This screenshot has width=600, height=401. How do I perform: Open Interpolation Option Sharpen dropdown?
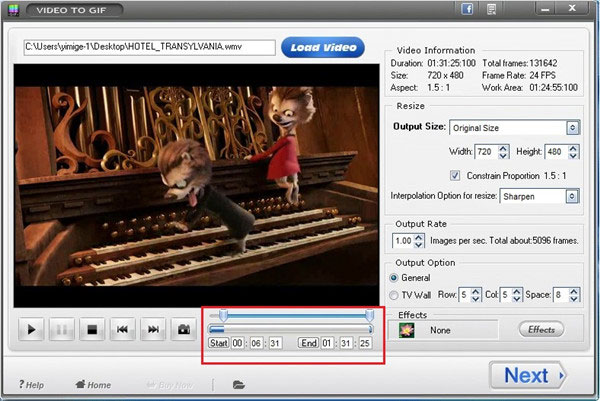(539, 196)
